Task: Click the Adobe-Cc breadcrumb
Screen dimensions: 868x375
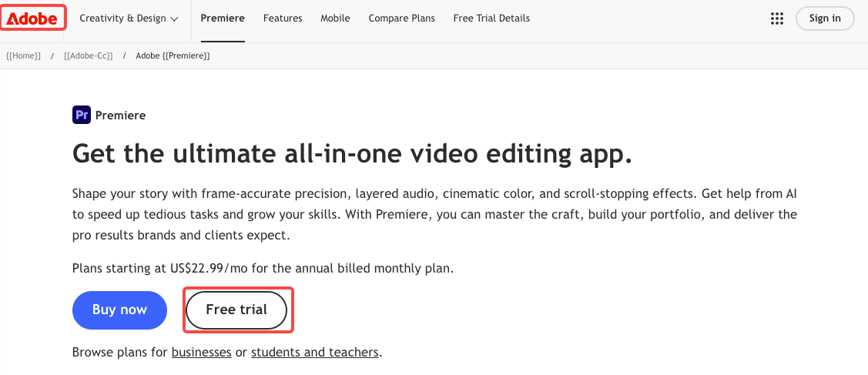Action: click(x=88, y=56)
